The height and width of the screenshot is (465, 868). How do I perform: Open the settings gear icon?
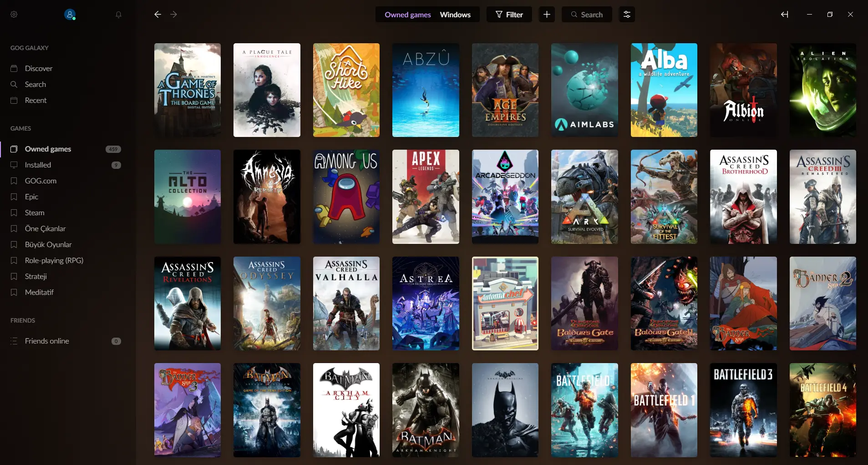tap(14, 15)
